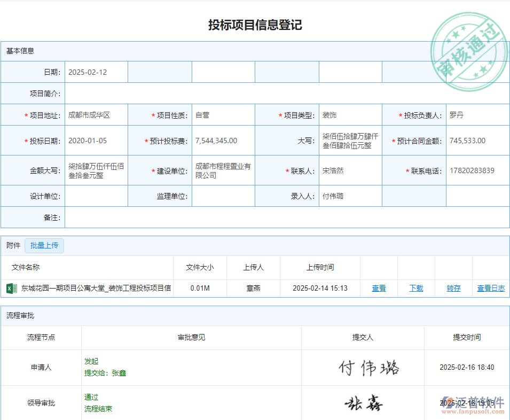Click 下载 to download the attachment
The height and width of the screenshot is (420, 510).
coord(416,288)
